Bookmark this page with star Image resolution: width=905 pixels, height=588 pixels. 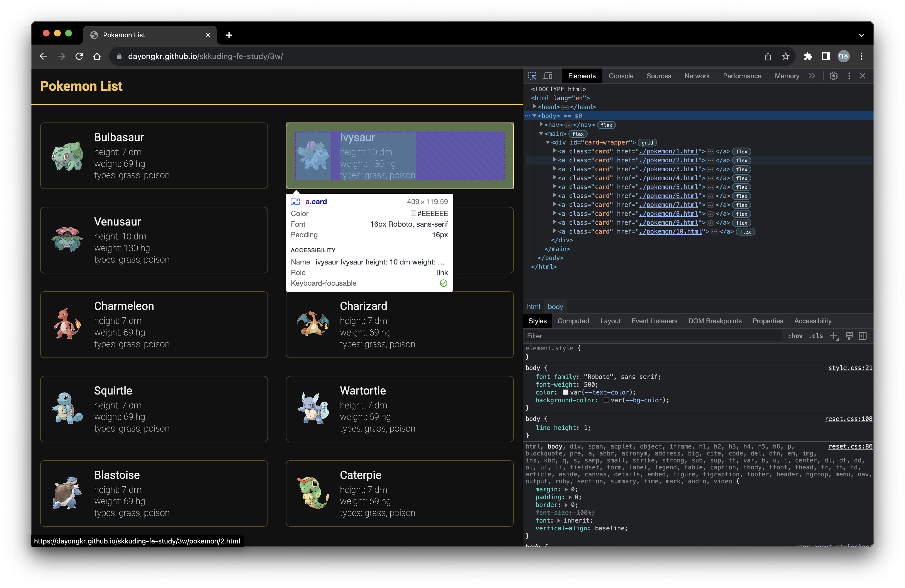[785, 56]
